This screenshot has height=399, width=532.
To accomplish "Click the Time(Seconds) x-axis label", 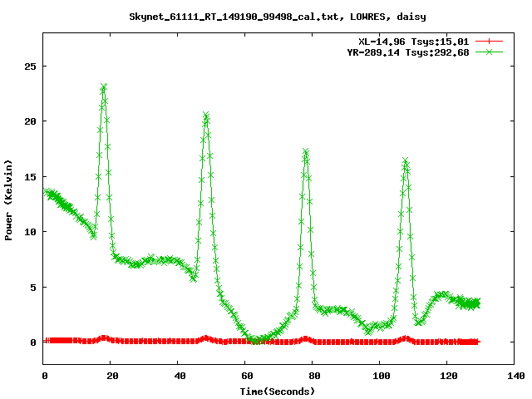I will tap(277, 391).
